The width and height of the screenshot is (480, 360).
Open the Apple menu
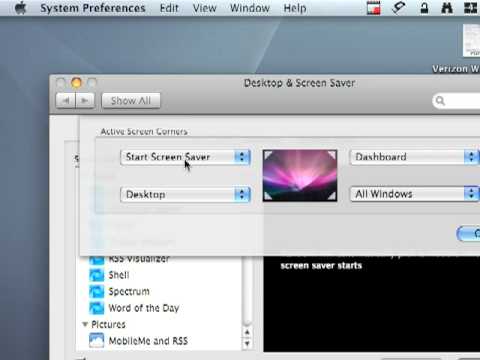(21, 8)
